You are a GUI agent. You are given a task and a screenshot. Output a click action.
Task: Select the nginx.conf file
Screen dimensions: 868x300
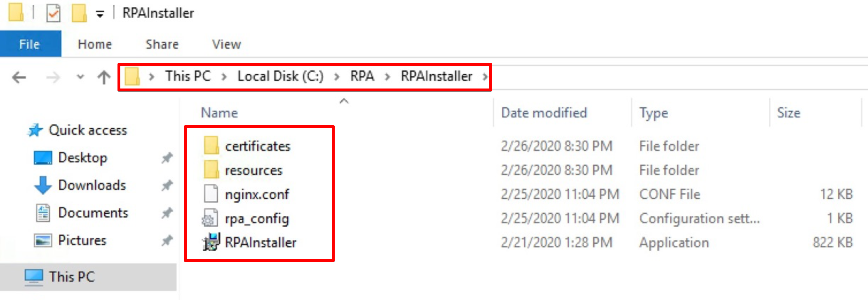(x=257, y=194)
